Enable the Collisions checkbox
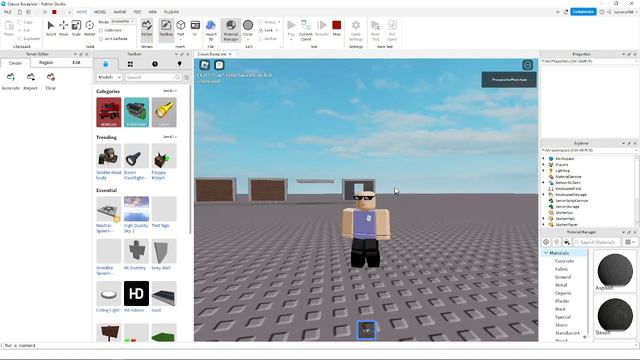The image size is (640, 360). click(101, 30)
